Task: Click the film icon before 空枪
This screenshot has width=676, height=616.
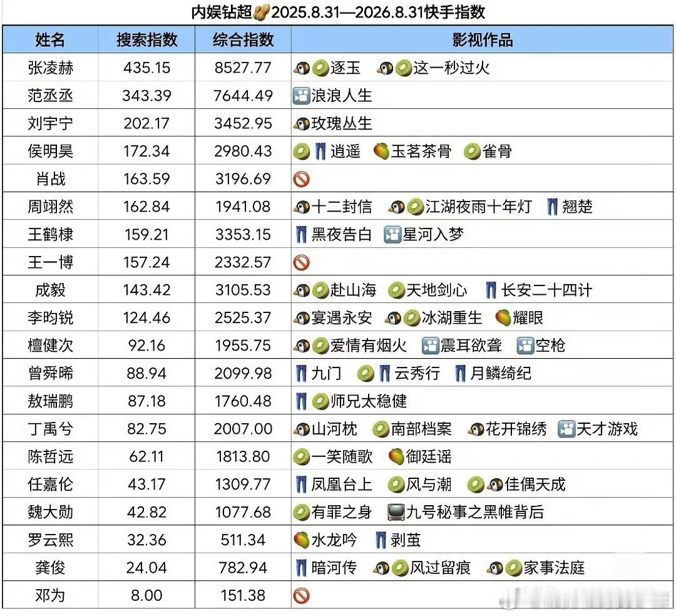Action: coord(526,346)
